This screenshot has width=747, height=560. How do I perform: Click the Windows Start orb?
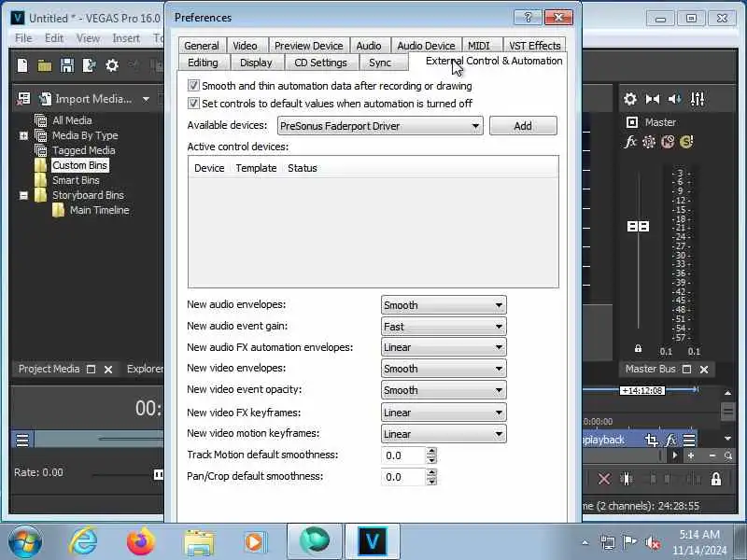[25, 541]
